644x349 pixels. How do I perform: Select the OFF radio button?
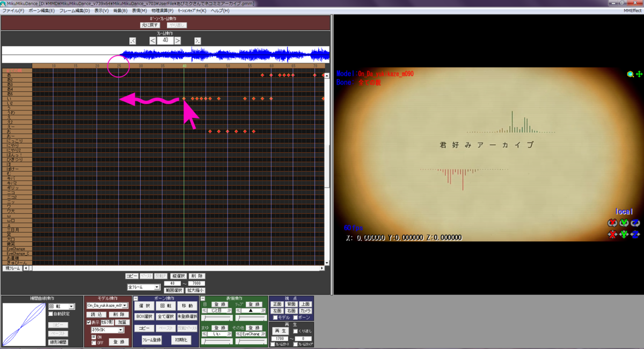93,343
